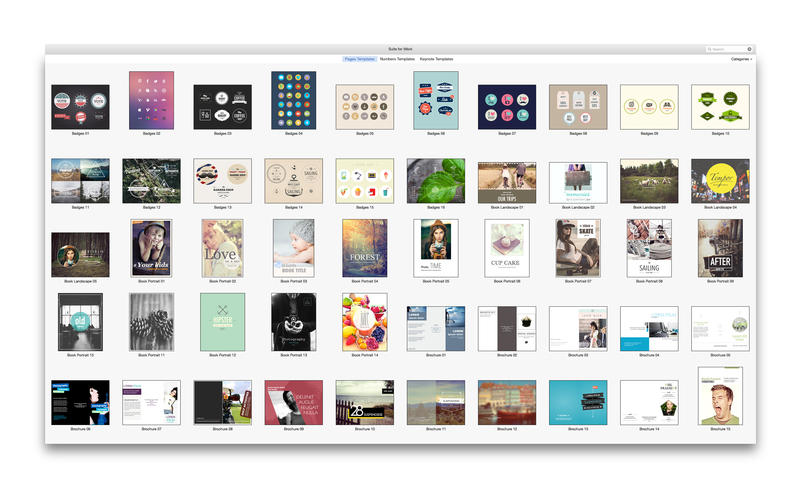
Task: Select the Book Landscape 04 yellow circle template
Action: 720,181
